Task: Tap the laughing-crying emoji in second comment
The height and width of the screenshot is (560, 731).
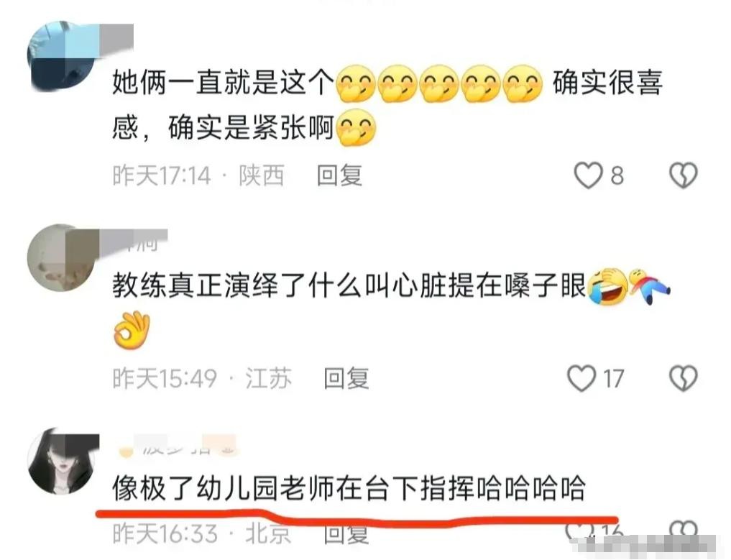Action: point(607,286)
